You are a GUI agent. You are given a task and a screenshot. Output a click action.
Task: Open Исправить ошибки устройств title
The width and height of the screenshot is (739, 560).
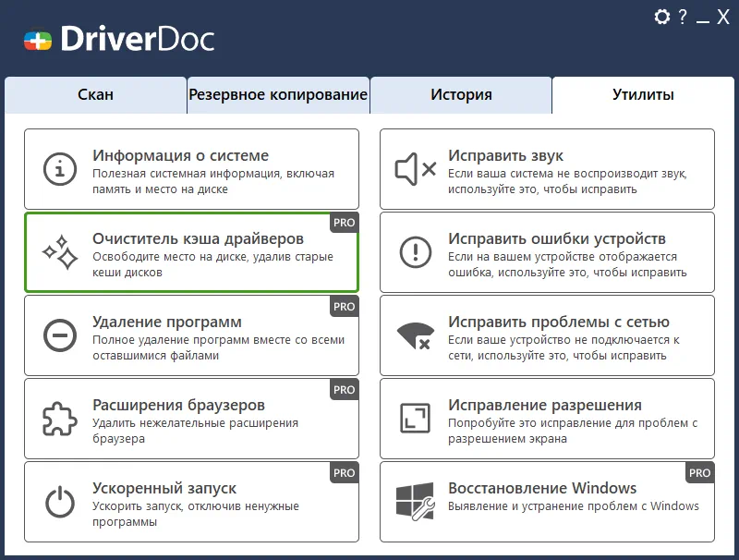click(x=557, y=238)
